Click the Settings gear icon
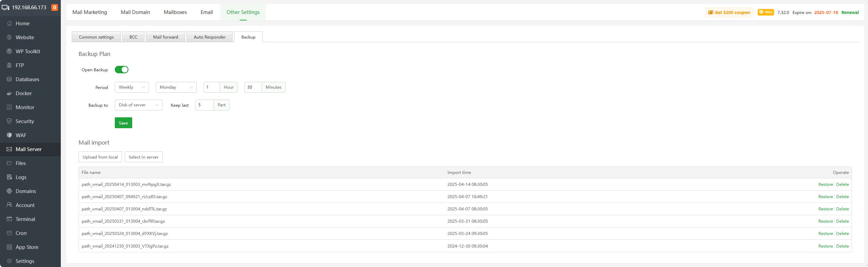Image resolution: width=868 pixels, height=267 pixels. [x=9, y=261]
